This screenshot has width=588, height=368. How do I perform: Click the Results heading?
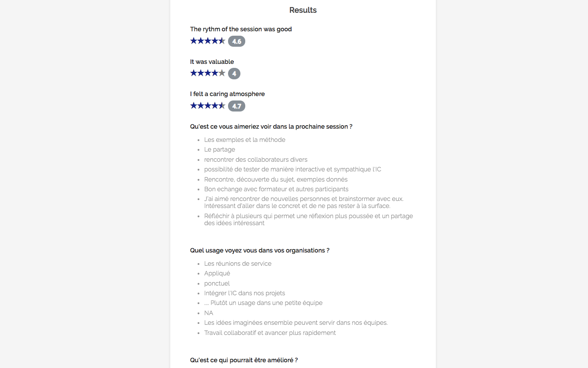303,10
